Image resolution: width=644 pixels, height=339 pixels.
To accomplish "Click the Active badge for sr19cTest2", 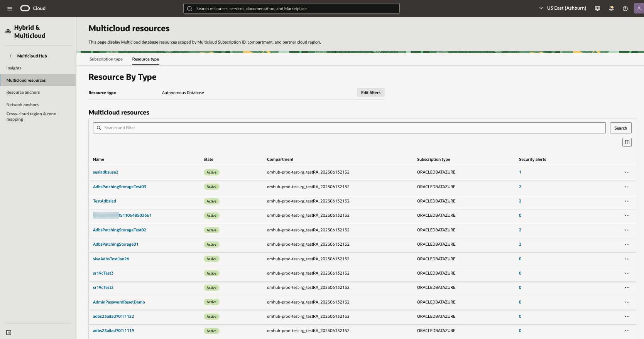I will [211, 288].
